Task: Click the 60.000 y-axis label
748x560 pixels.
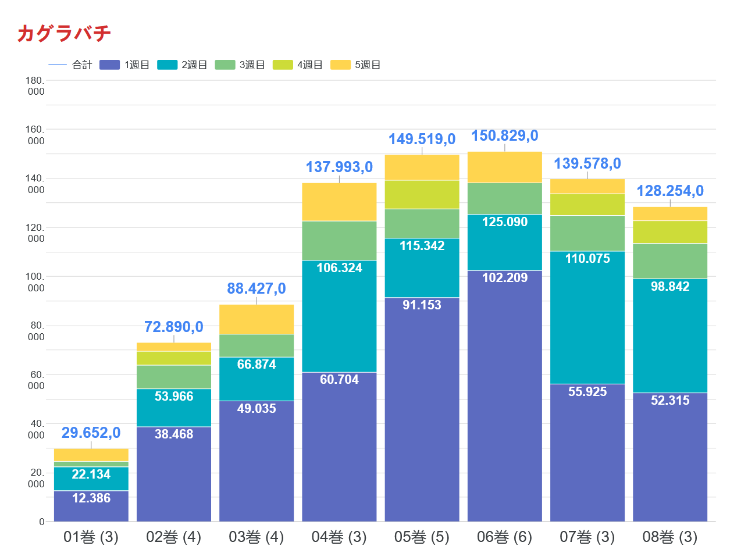Action: pyautogui.click(x=36, y=380)
